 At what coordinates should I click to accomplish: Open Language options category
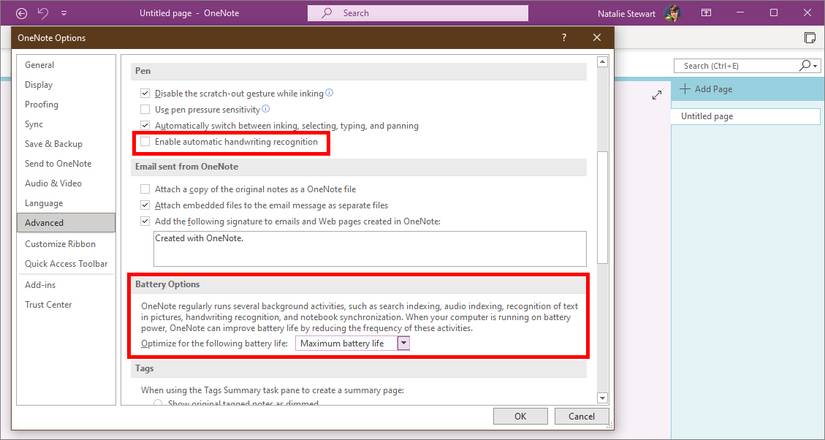click(66, 203)
